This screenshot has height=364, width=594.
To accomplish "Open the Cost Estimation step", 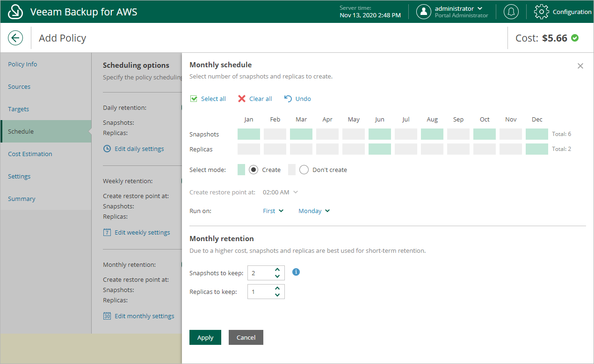I will [46, 154].
